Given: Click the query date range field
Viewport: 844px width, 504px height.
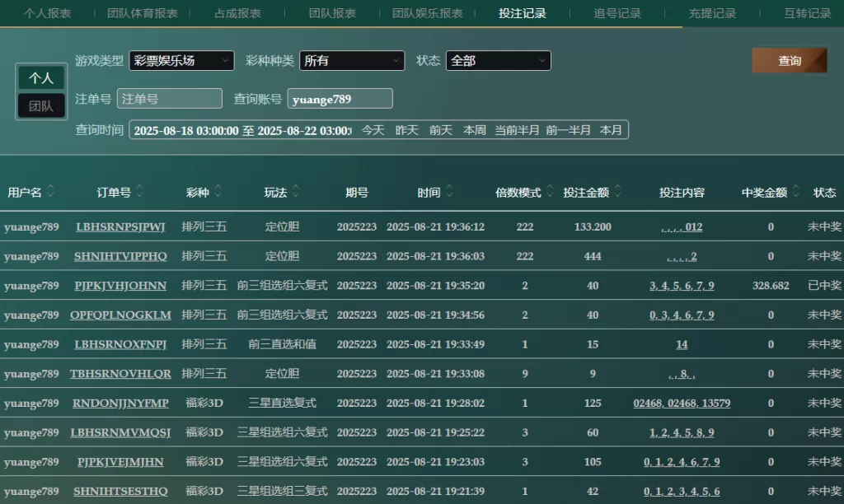Looking at the screenshot, I should [x=242, y=131].
